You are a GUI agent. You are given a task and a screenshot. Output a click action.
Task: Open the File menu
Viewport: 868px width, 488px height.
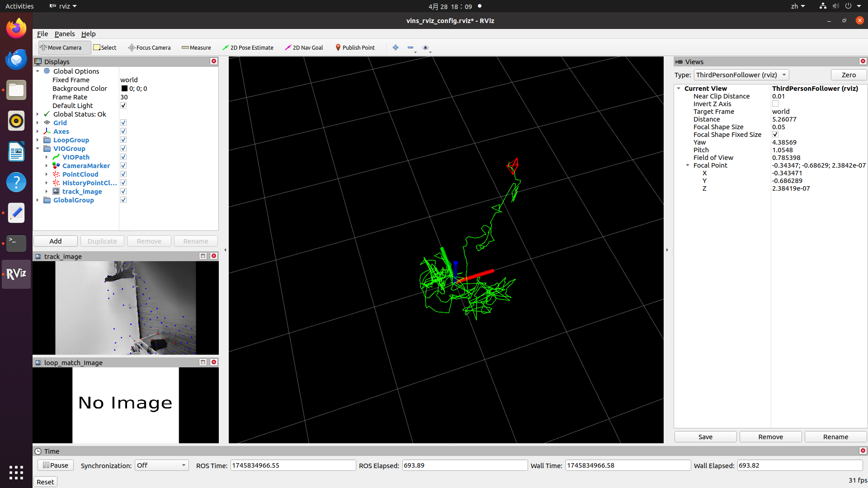click(42, 34)
